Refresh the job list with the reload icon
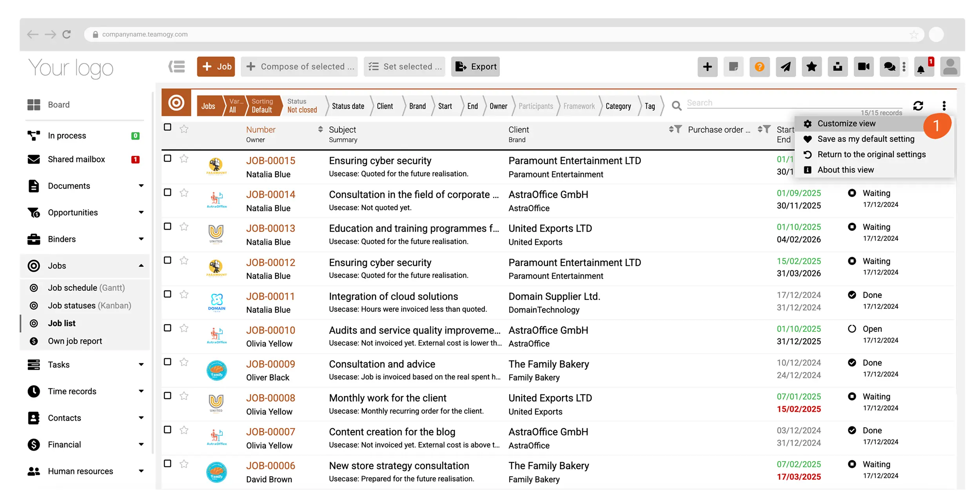This screenshot has width=980, height=501. point(918,106)
